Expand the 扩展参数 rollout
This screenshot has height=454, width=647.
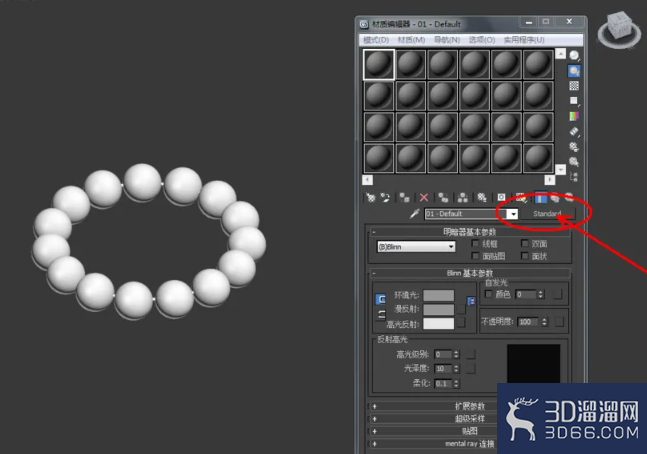[x=432, y=406]
